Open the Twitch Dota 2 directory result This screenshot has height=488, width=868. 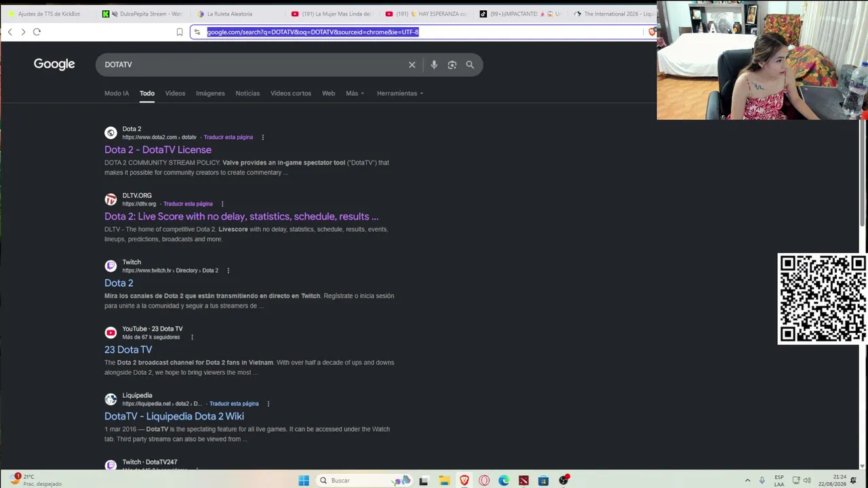(x=119, y=283)
